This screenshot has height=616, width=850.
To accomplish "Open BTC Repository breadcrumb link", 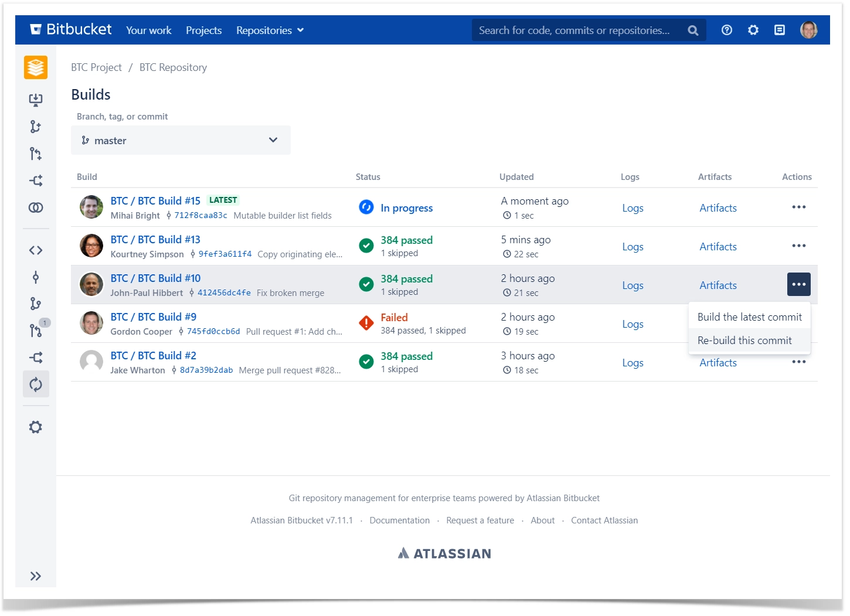I will coord(173,67).
